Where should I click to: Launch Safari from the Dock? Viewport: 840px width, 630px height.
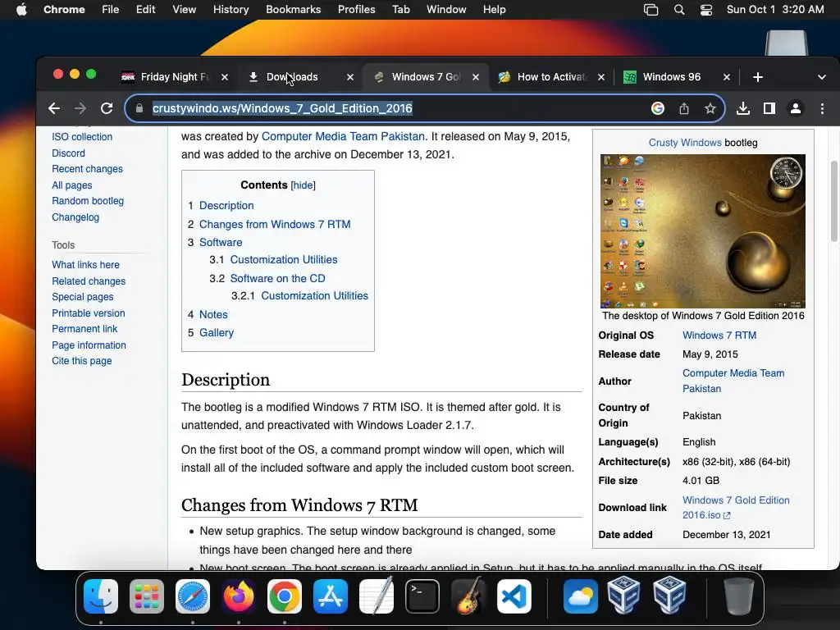pyautogui.click(x=193, y=596)
